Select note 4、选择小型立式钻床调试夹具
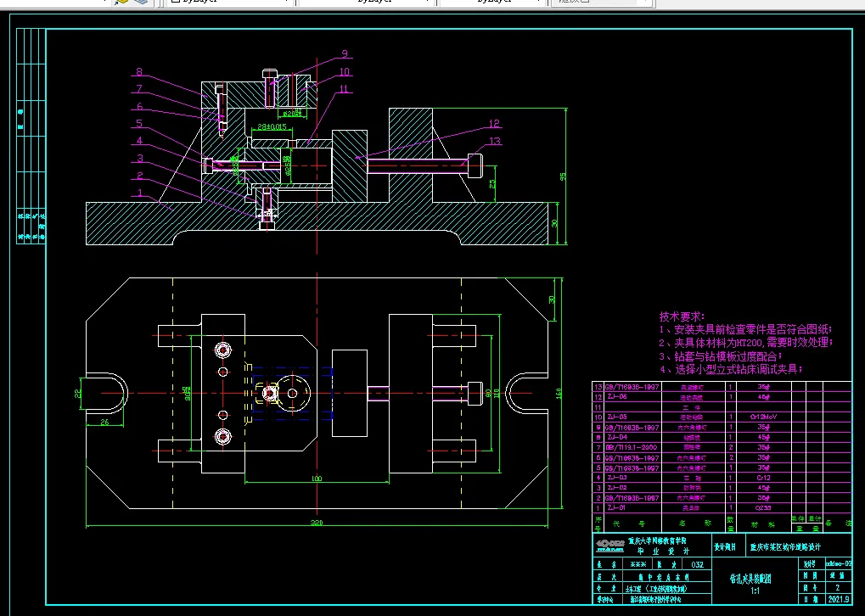Image resolution: width=865 pixels, height=616 pixels. coord(731,369)
